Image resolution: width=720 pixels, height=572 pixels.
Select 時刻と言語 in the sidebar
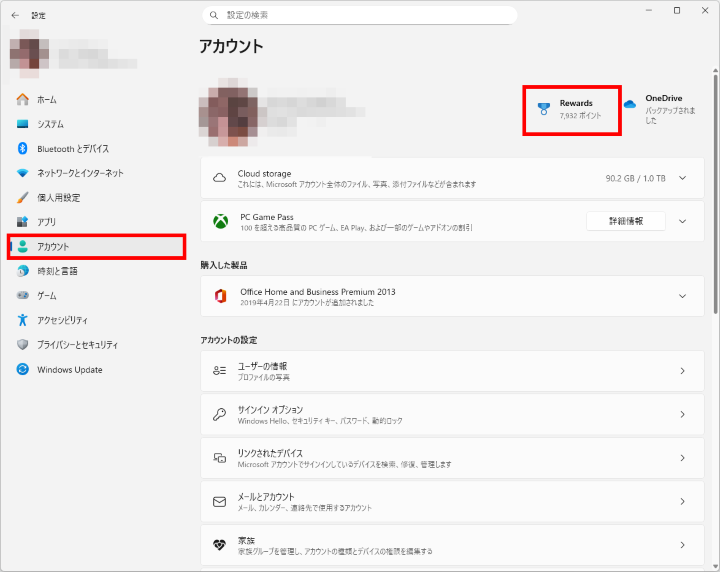[96, 271]
